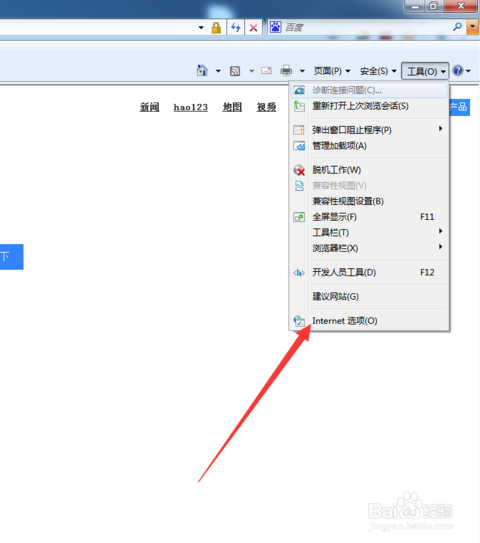Click the Print icon
Image resolution: width=480 pixels, height=543 pixels.
point(286,71)
